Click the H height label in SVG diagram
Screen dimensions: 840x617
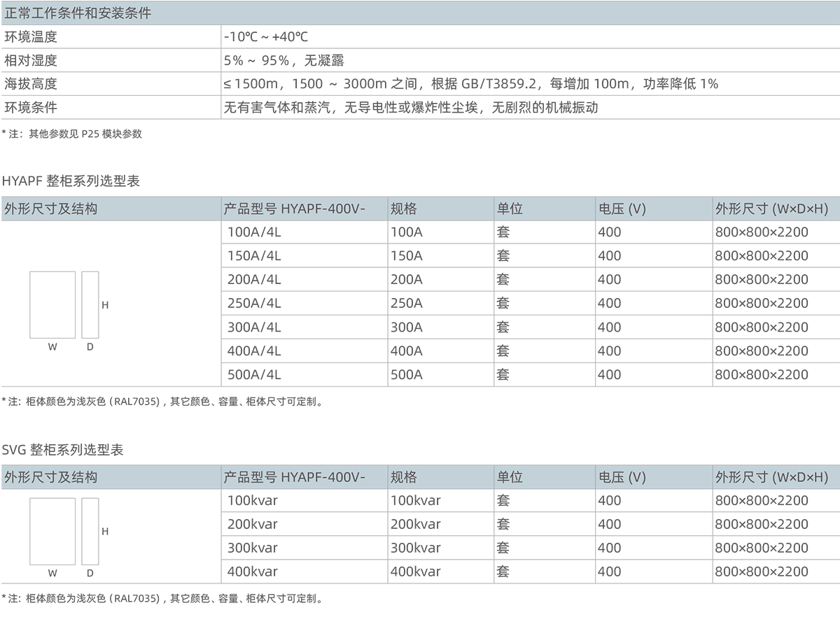coord(106,532)
